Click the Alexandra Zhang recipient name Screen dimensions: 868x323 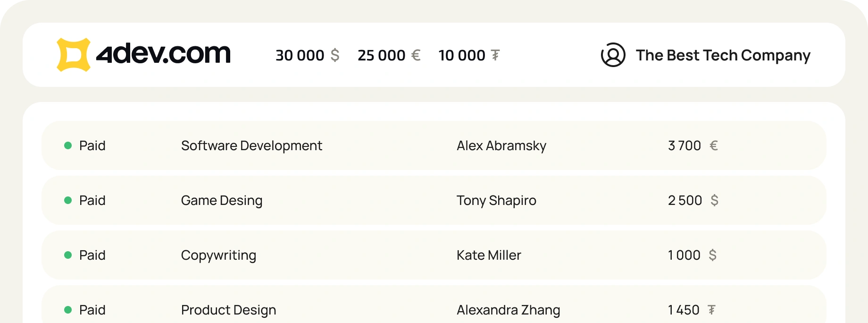tap(508, 310)
